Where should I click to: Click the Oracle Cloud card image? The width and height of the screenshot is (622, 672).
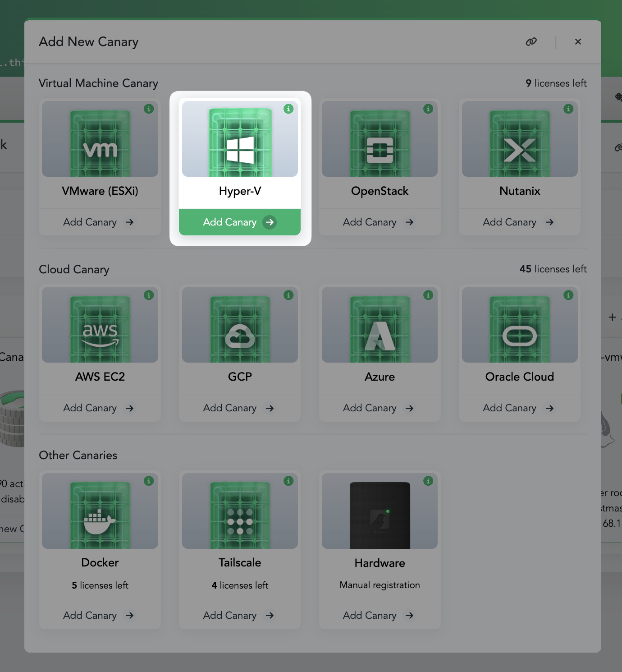(519, 326)
